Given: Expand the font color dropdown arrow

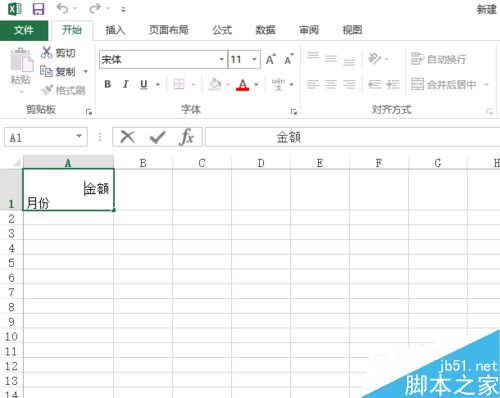Looking at the screenshot, I should (x=256, y=85).
